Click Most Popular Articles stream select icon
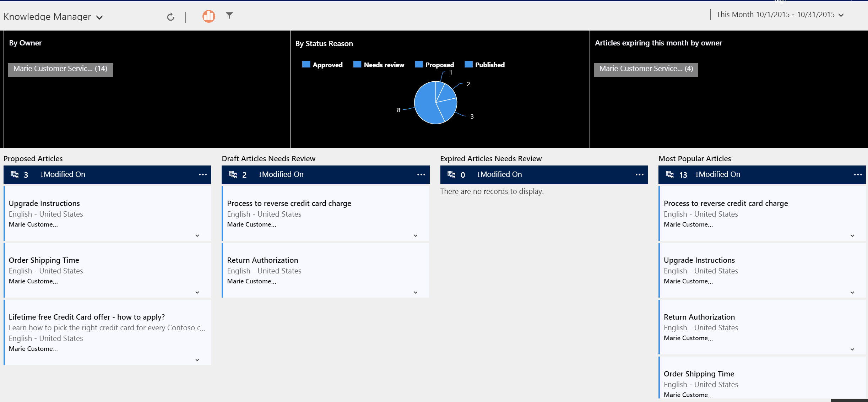The height and width of the screenshot is (402, 868). [670, 174]
